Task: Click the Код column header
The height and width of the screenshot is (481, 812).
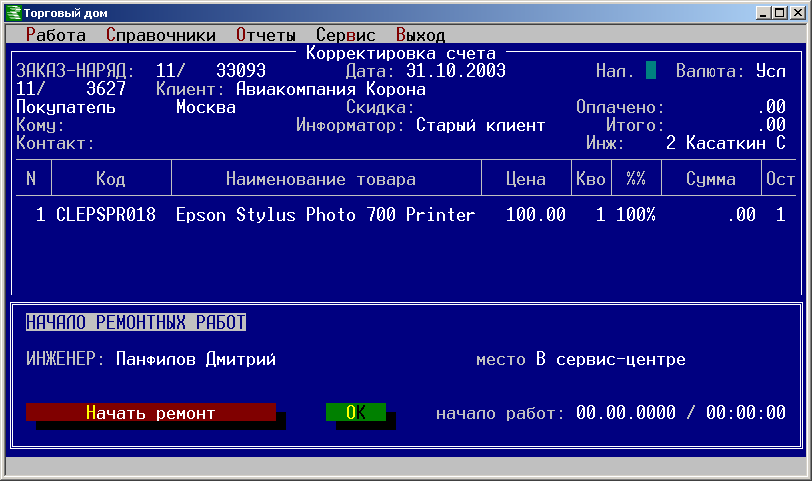Action: pos(110,179)
